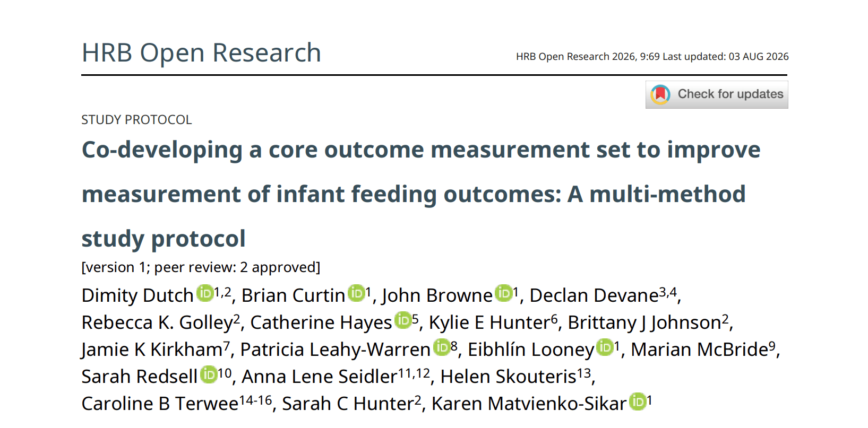
Task: Open Brian Curtin's ORCID iD icon
Action: pos(356,293)
